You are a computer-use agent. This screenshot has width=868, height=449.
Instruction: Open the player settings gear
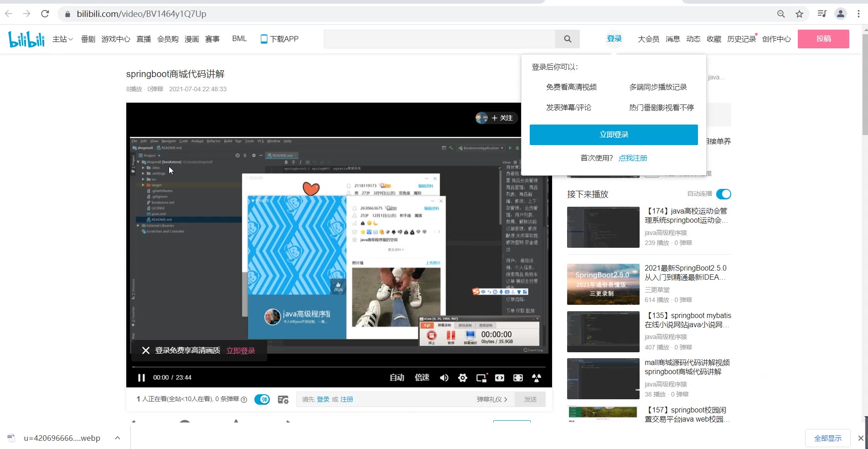[463, 378]
